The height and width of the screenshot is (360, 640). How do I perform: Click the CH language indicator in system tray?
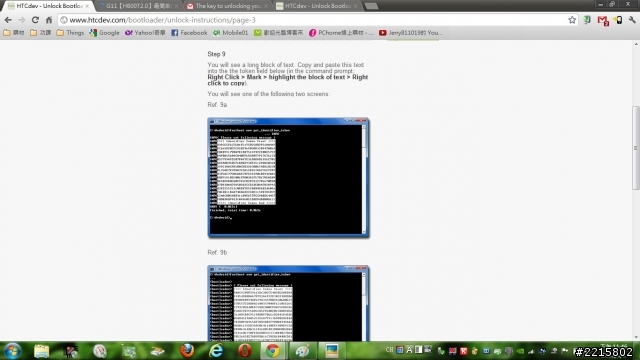(389, 350)
